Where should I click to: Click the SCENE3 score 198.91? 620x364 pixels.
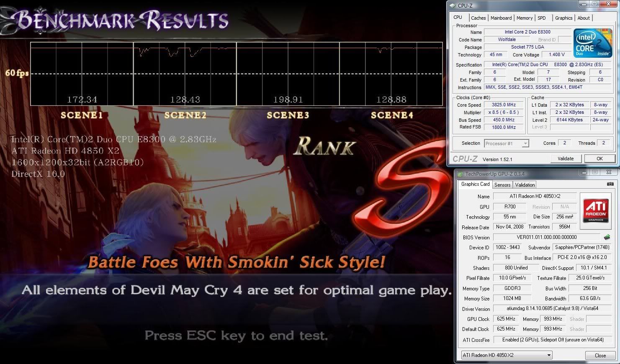(x=288, y=100)
